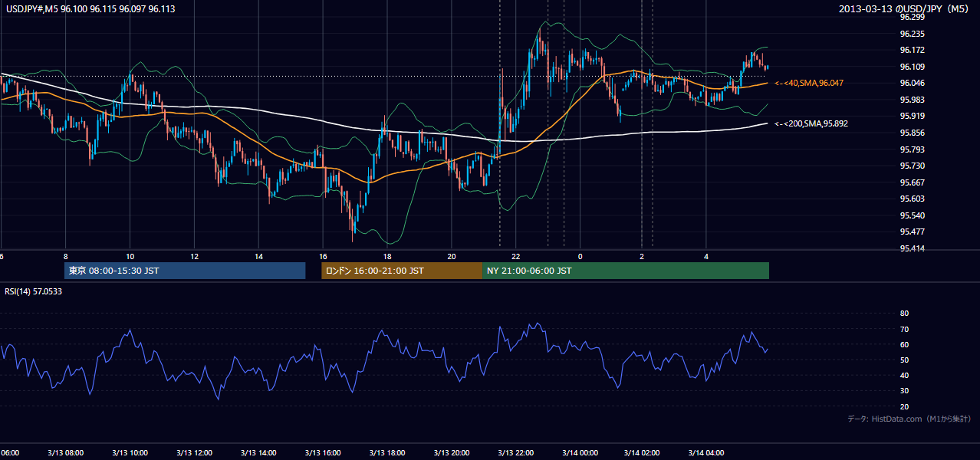Select bottom axis date 3/13 16:00
The image size is (980, 460).
point(323,453)
